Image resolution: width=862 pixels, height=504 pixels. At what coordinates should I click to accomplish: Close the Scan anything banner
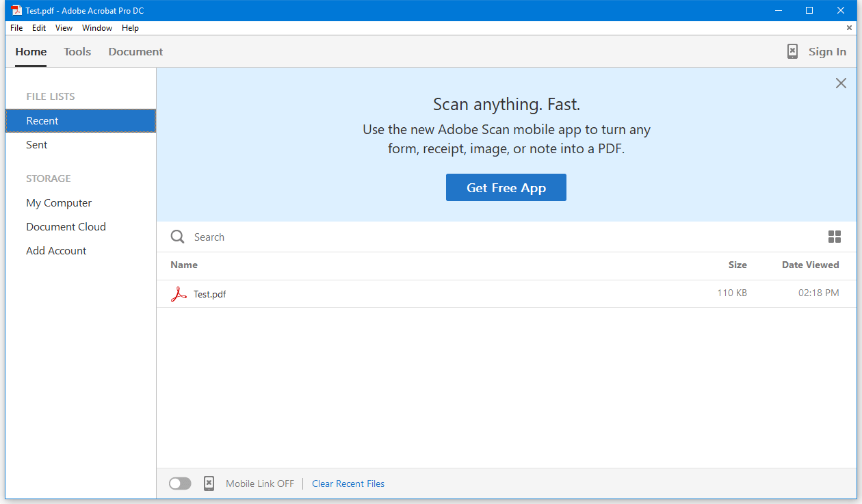841,83
